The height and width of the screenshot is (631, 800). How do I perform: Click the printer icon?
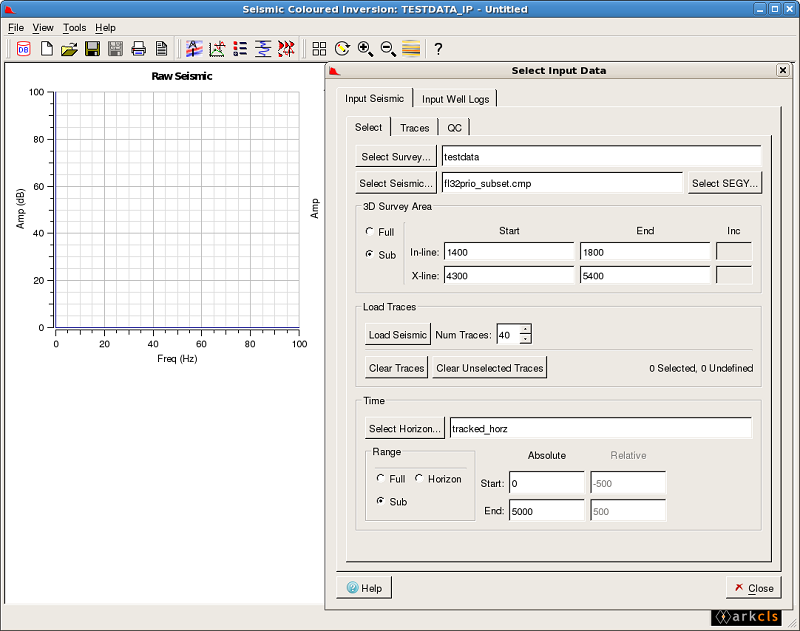[139, 48]
